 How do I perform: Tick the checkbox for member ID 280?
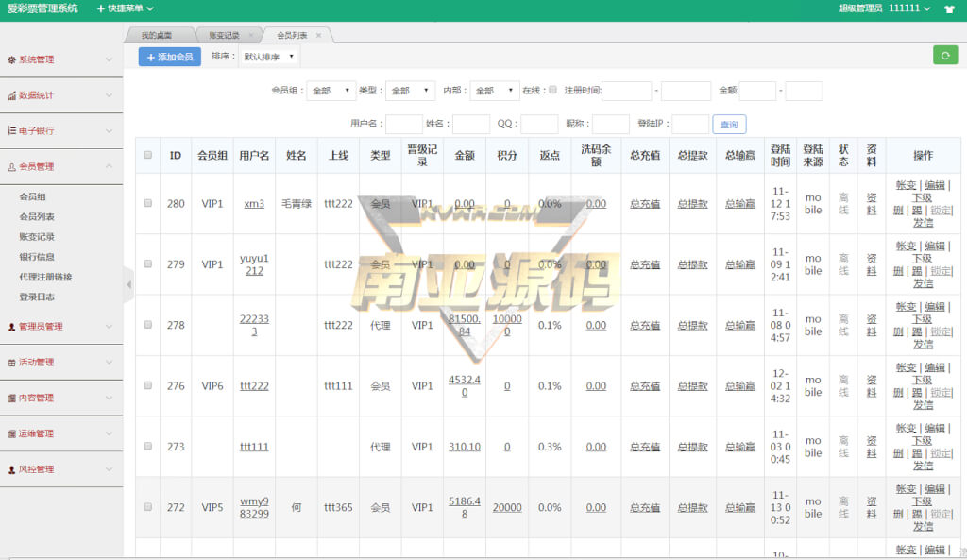[148, 203]
